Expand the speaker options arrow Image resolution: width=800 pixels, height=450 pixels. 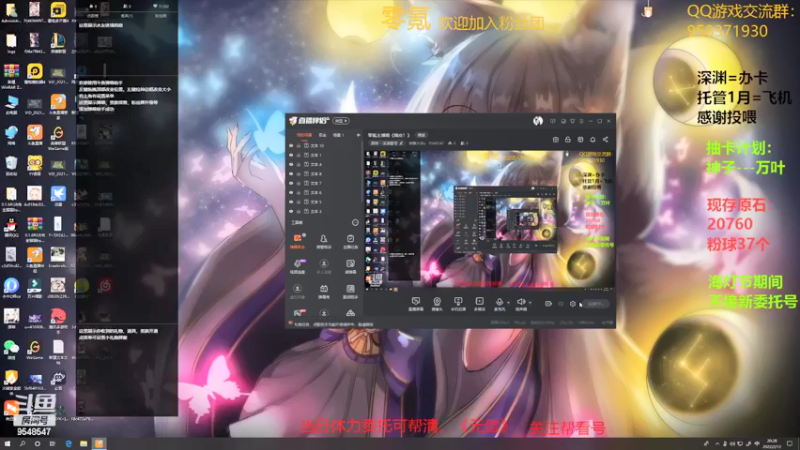coord(530,303)
